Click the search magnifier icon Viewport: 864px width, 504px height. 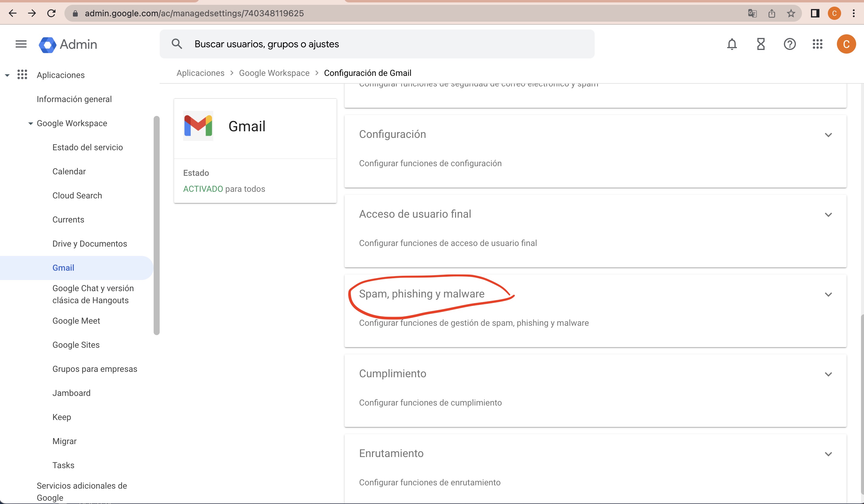point(177,44)
